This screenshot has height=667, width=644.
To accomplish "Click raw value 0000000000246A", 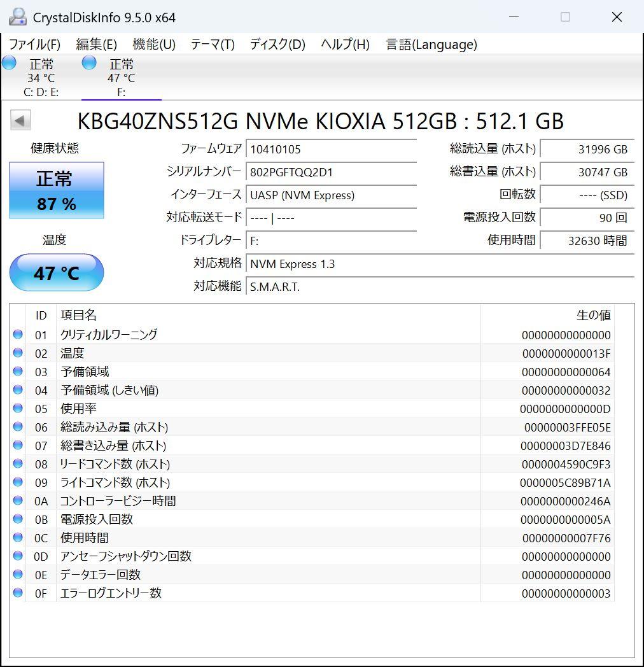I will coord(565,502).
